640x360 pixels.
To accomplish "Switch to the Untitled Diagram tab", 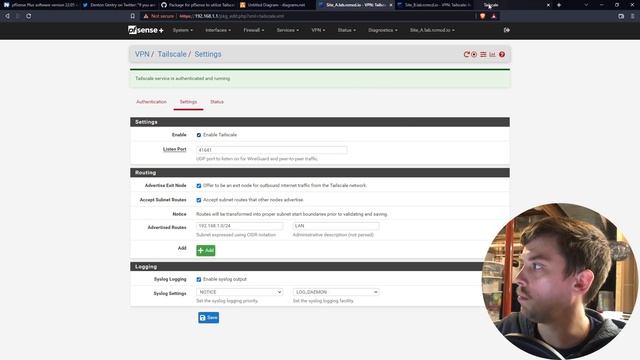I will [276, 5].
